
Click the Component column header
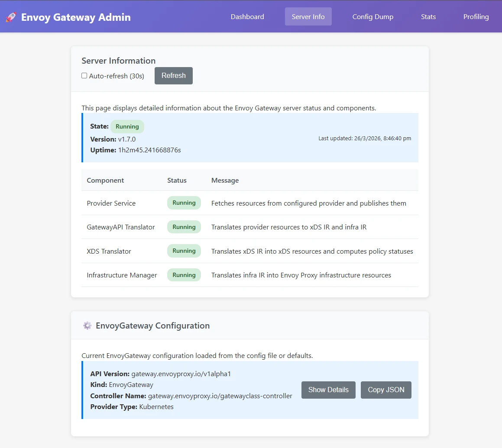click(x=105, y=180)
